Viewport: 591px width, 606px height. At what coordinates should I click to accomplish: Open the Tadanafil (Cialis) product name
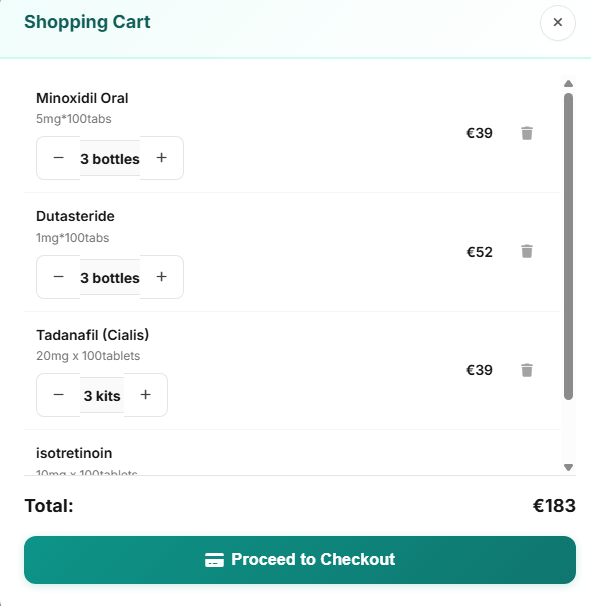(92, 335)
